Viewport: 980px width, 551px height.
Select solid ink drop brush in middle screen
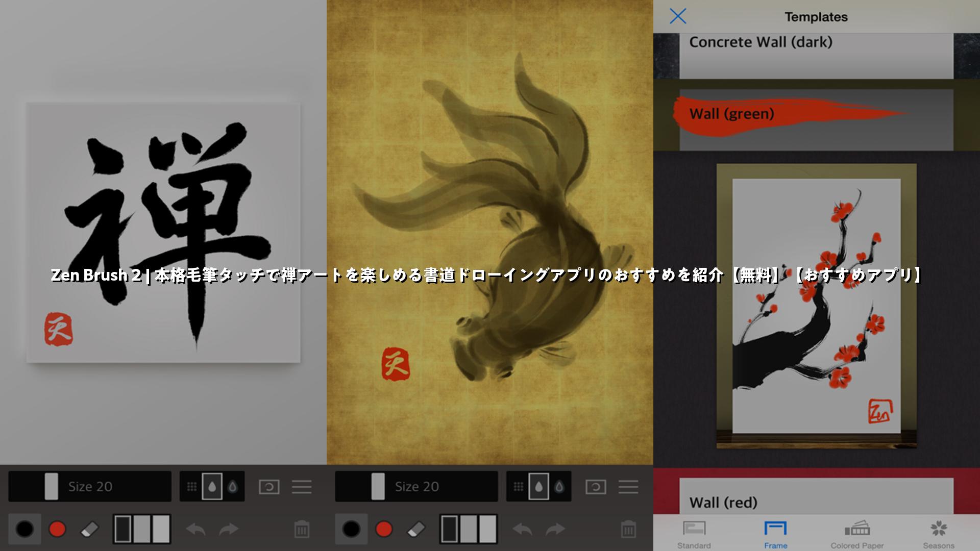coord(539,486)
